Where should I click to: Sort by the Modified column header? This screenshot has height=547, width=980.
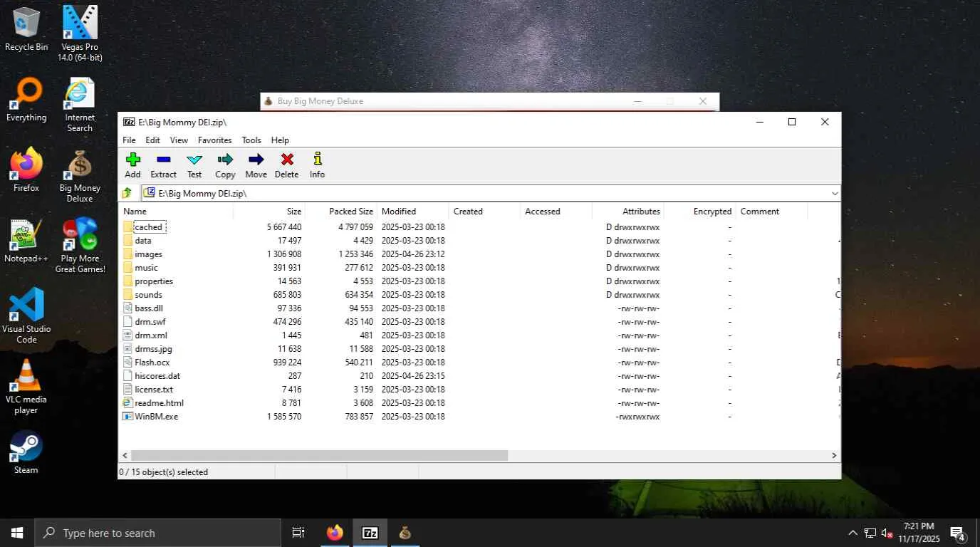point(413,212)
